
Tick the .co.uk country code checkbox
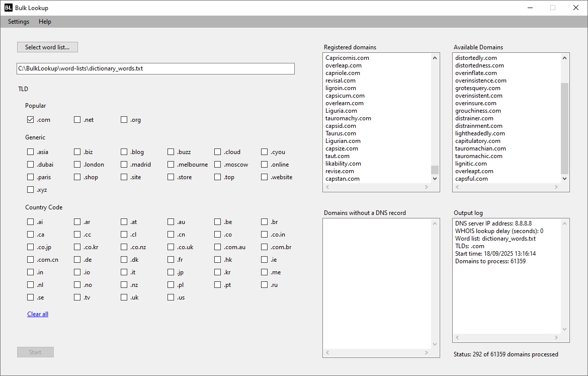pos(172,247)
